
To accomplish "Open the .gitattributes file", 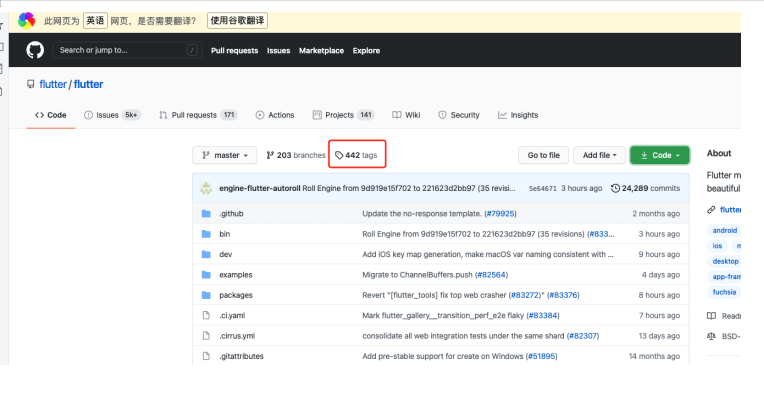I will click(x=241, y=356).
